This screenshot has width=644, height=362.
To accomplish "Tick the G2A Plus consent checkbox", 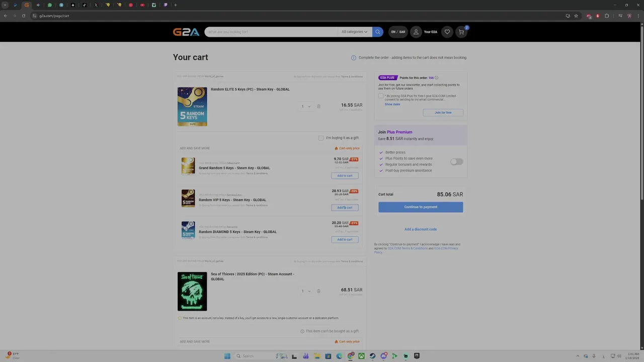I will 381,96.
